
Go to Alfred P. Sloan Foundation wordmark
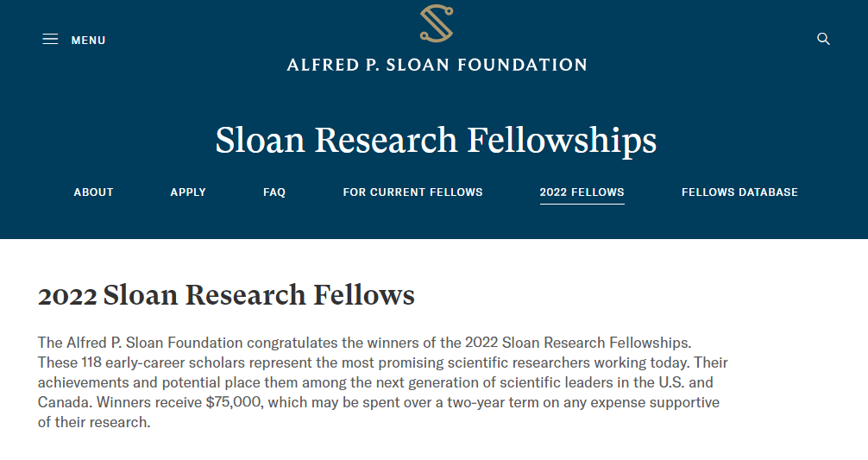437,65
